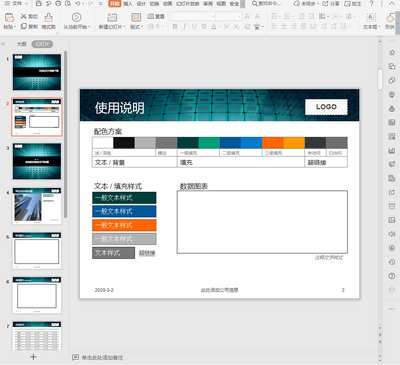Click the 文本样式 gray box

coord(114,253)
